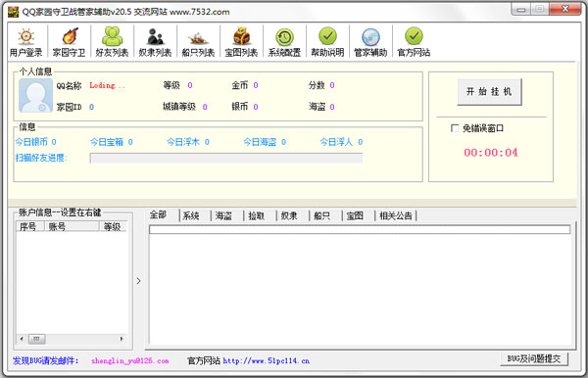Click the 扫描好友进度 progress bar

click(x=226, y=158)
